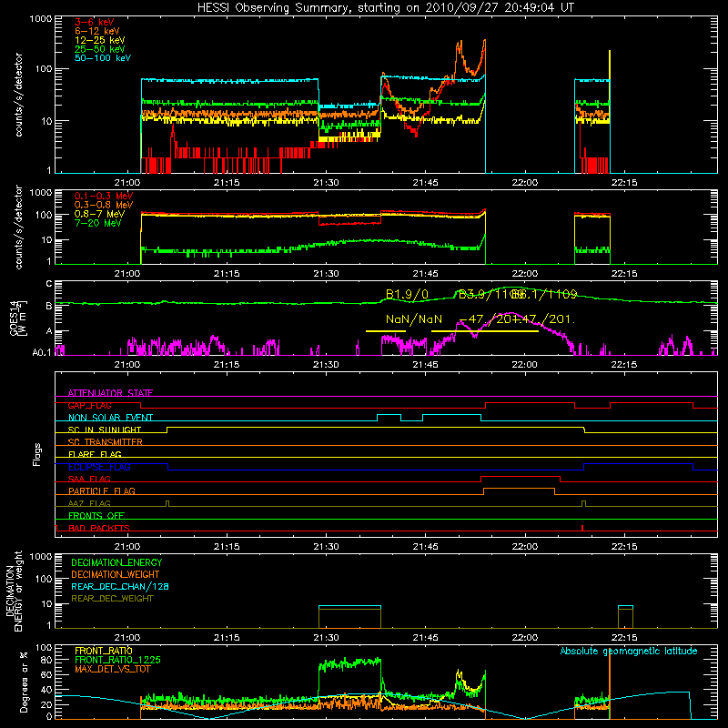Select the FLARE_FLAG label
This screenshot has width=728, height=728.
click(x=95, y=454)
